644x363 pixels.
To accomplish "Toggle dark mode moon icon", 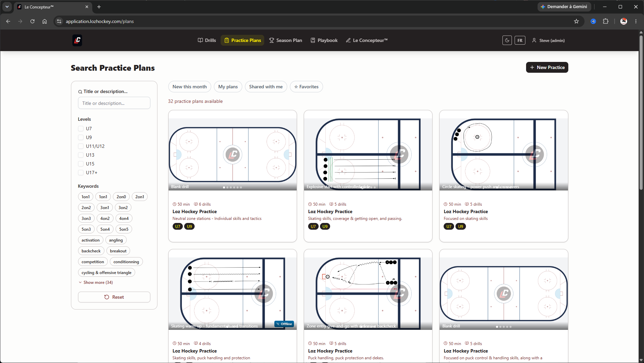I will (507, 40).
